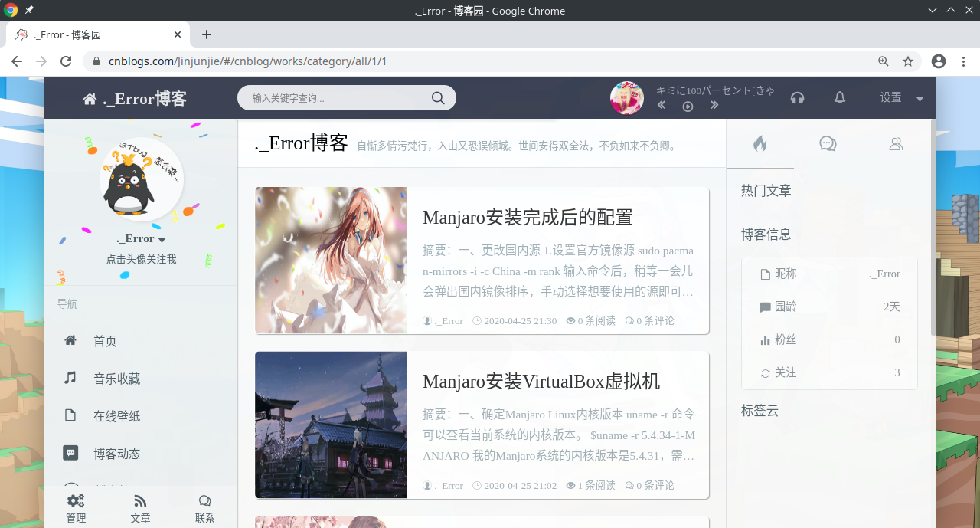
Task: Open the article Manjaro安装VirtualBox虚拟机
Action: 541,381
